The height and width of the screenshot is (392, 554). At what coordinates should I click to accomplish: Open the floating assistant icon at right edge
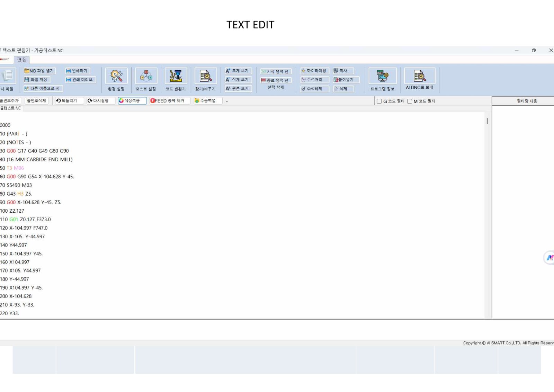[549, 258]
